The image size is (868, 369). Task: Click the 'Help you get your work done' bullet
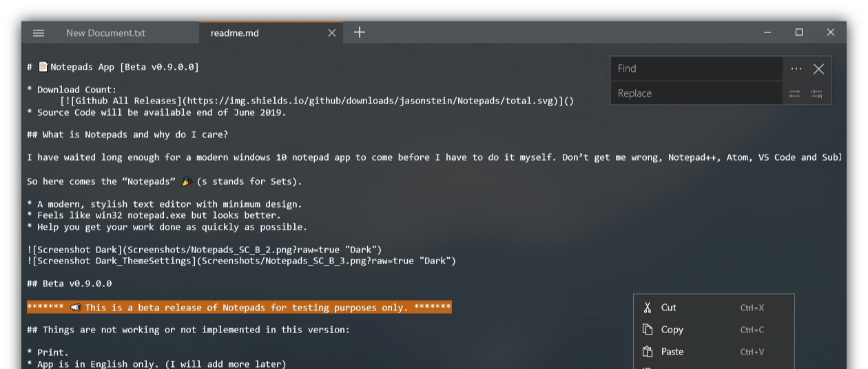[167, 227]
